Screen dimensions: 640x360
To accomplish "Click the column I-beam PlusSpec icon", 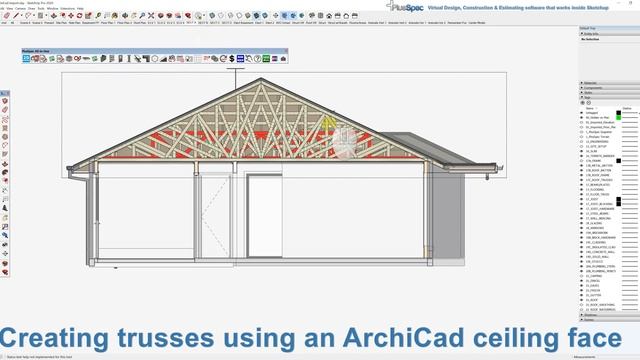I will pos(129,59).
